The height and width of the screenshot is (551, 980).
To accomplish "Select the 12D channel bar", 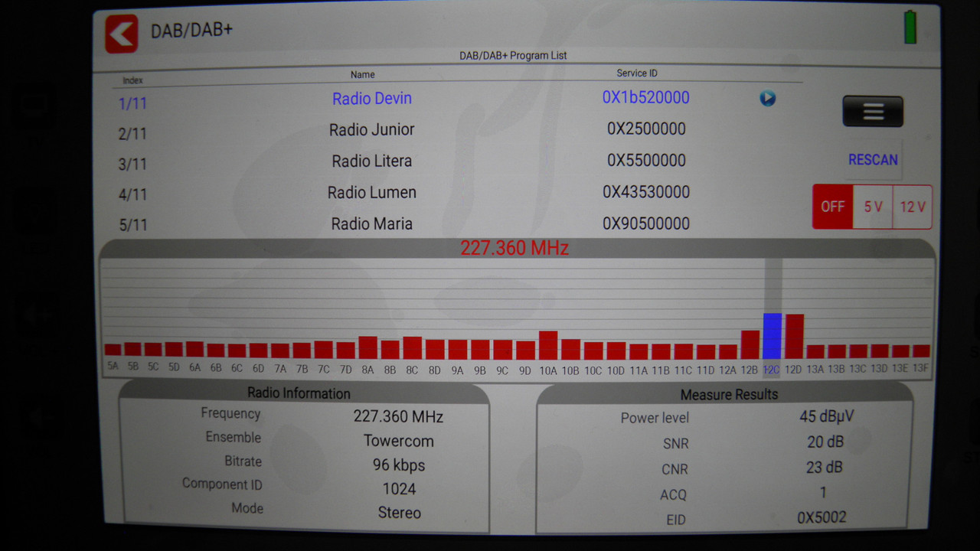I will point(794,337).
